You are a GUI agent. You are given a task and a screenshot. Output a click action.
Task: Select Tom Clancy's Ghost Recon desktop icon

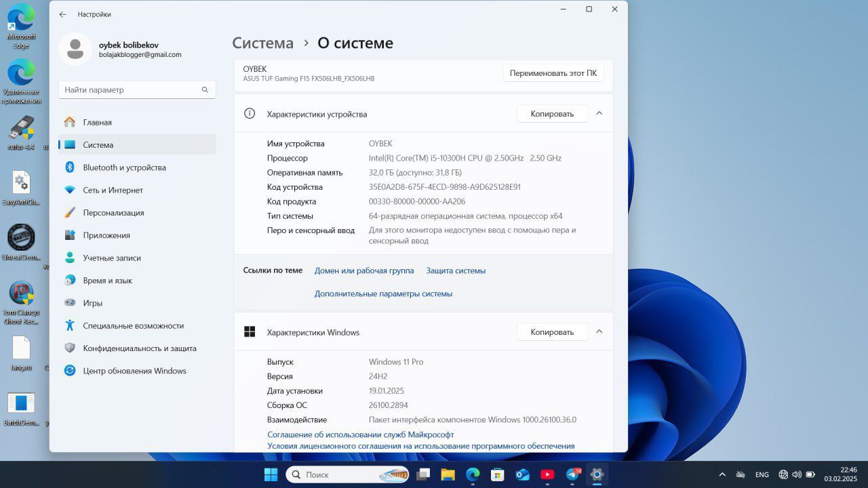coord(21,303)
